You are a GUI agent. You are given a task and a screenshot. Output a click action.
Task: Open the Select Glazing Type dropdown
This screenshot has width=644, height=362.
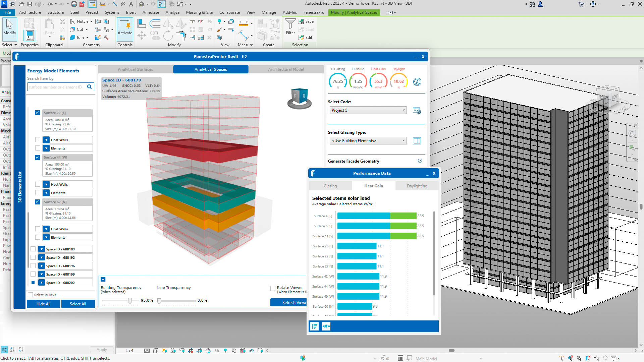tap(368, 141)
